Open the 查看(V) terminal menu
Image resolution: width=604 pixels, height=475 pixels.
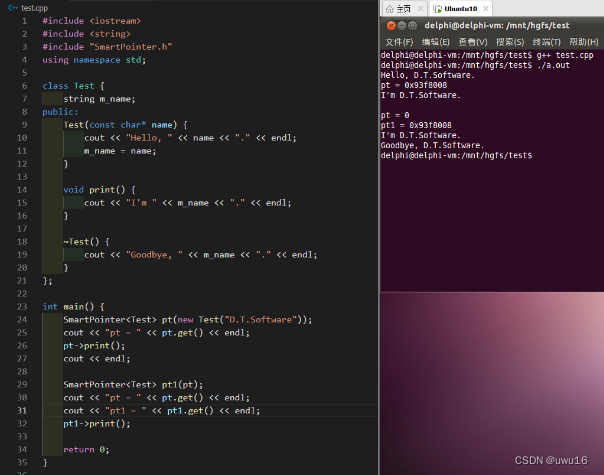pos(473,42)
